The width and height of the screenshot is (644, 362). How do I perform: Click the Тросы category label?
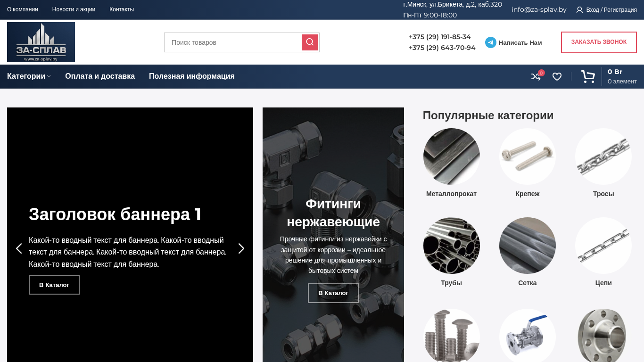click(603, 194)
